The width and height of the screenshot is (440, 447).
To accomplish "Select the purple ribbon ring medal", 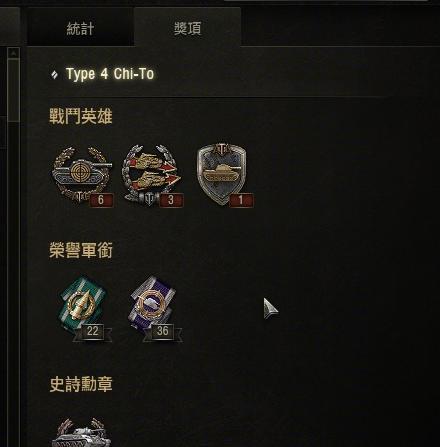I will point(153,305).
